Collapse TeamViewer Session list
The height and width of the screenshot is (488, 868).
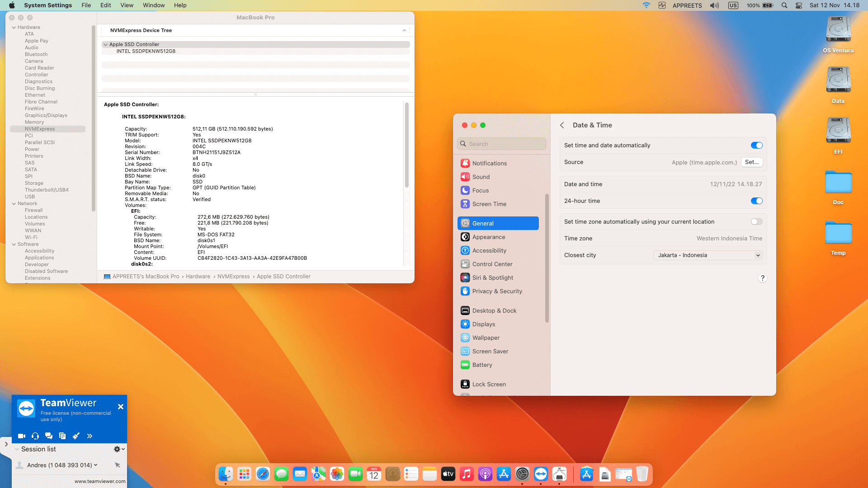tap(17, 449)
